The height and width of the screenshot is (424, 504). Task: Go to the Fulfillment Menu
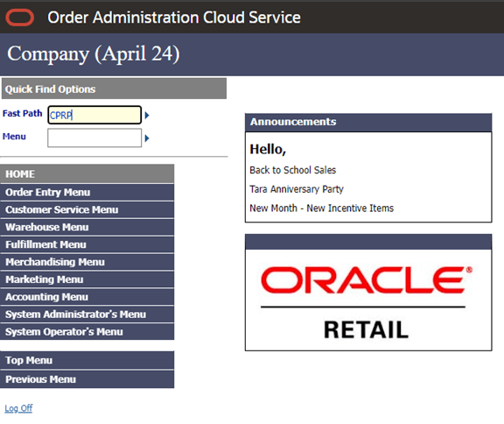tap(87, 244)
